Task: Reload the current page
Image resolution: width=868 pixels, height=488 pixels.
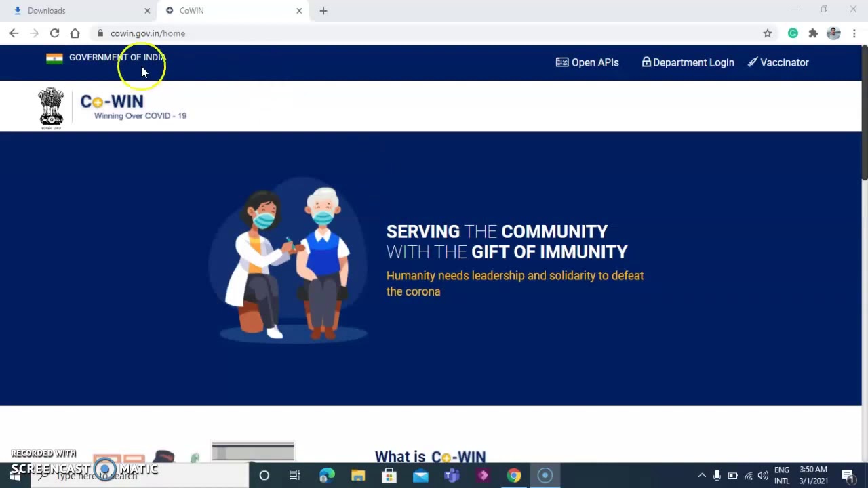Action: 55,33
